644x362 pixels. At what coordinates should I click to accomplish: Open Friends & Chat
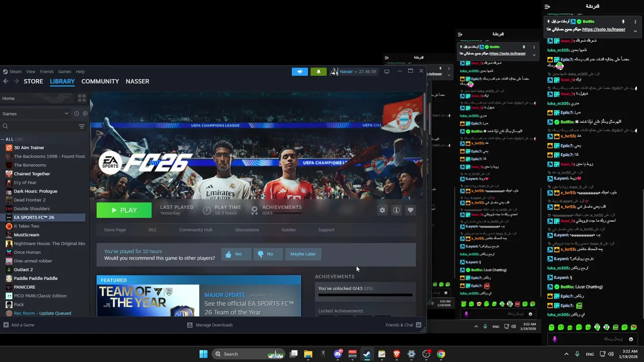pyautogui.click(x=403, y=325)
